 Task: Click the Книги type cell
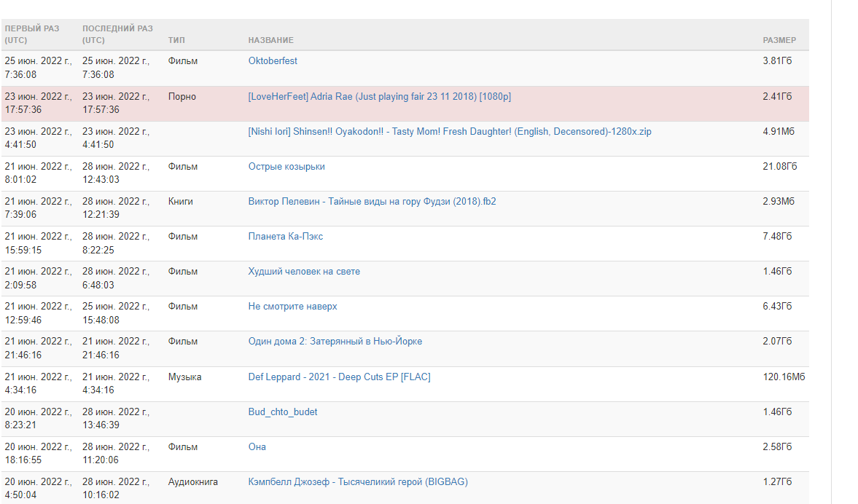181,201
